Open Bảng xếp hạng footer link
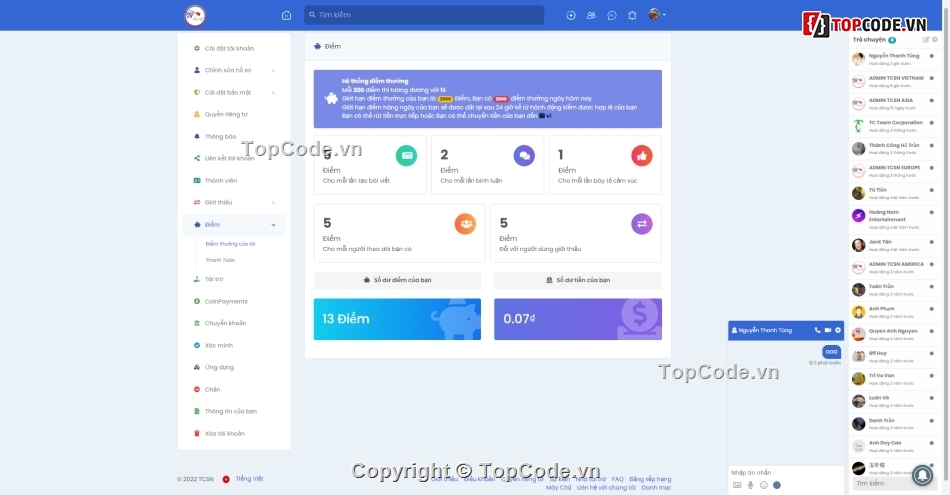The width and height of the screenshot is (950, 495). tap(650, 479)
